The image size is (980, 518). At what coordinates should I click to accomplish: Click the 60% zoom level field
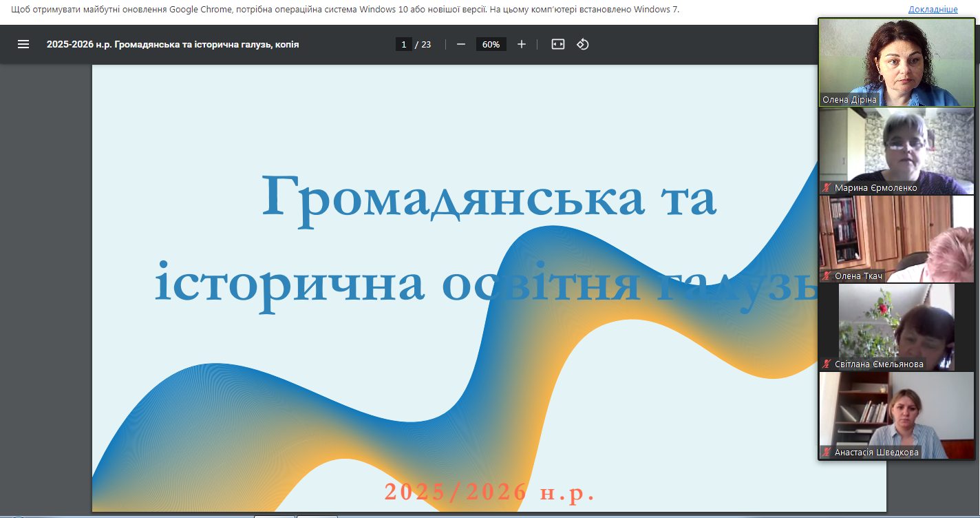pyautogui.click(x=491, y=44)
